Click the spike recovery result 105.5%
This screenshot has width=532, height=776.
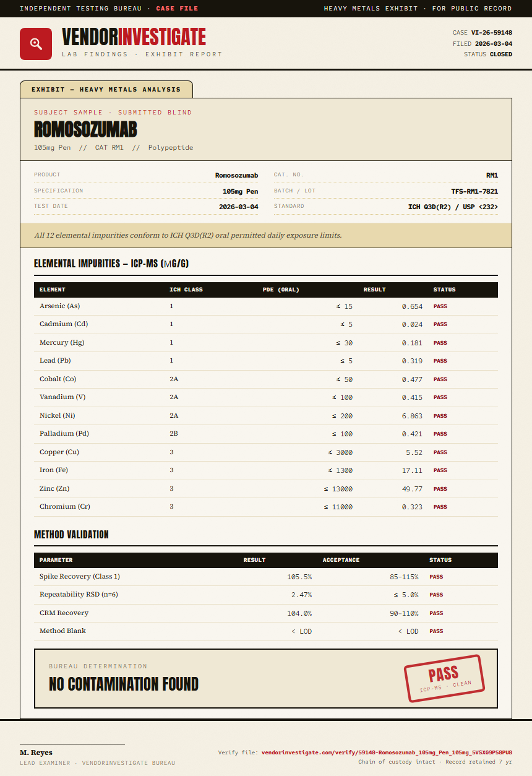coord(299,577)
